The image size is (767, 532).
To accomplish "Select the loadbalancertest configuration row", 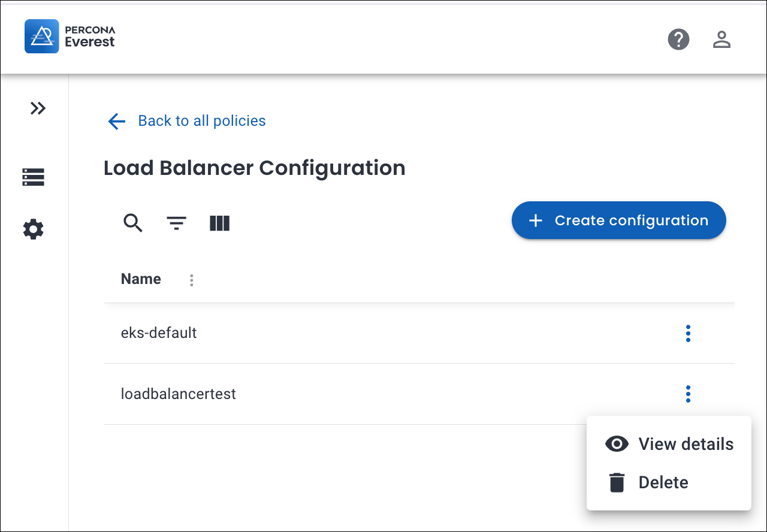I will pos(179,394).
